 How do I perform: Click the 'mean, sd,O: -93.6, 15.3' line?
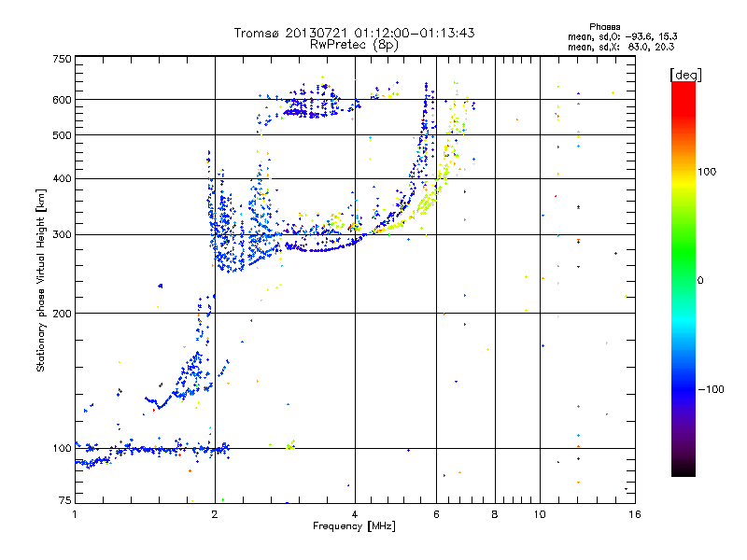(622, 36)
